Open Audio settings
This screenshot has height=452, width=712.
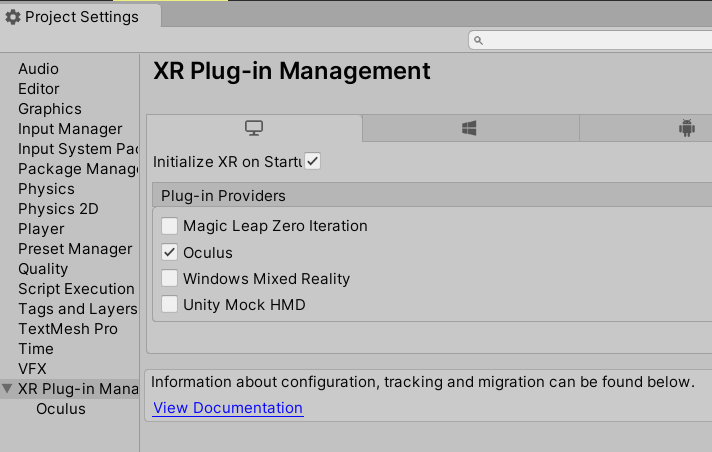pyautogui.click(x=38, y=69)
